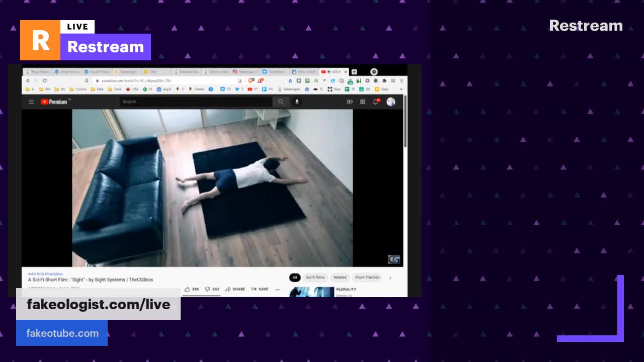644x362 pixels.
Task: Select the Related chip
Action: 340,278
